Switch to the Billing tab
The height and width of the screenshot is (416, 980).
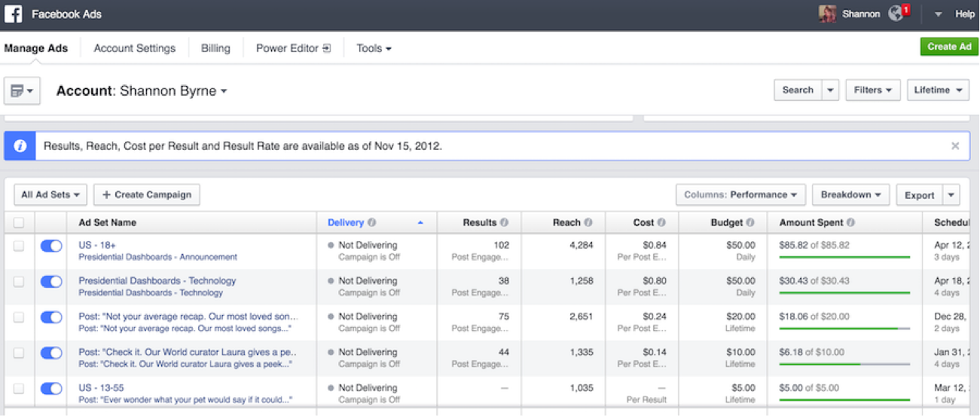[x=215, y=48]
